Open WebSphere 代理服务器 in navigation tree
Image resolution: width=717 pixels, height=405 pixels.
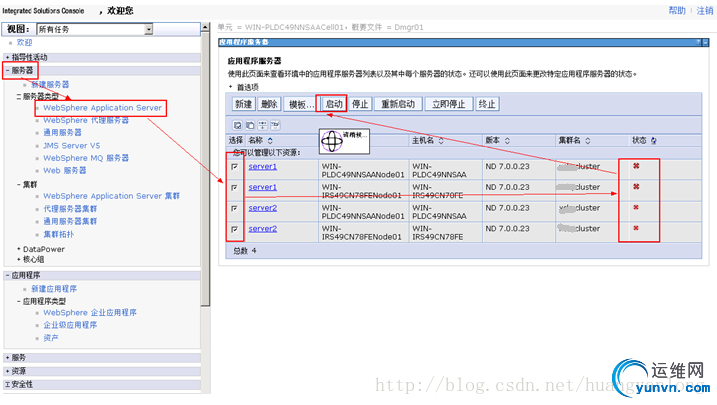[x=86, y=120]
